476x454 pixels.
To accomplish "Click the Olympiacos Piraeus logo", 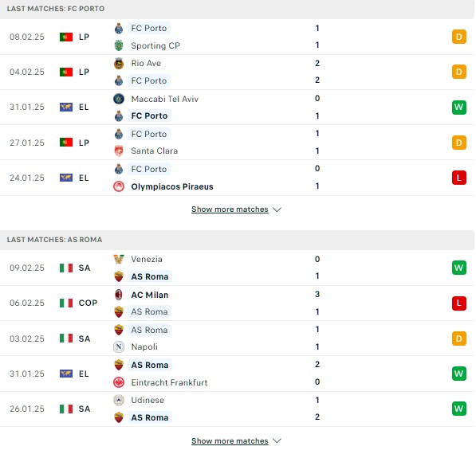I will [x=119, y=186].
